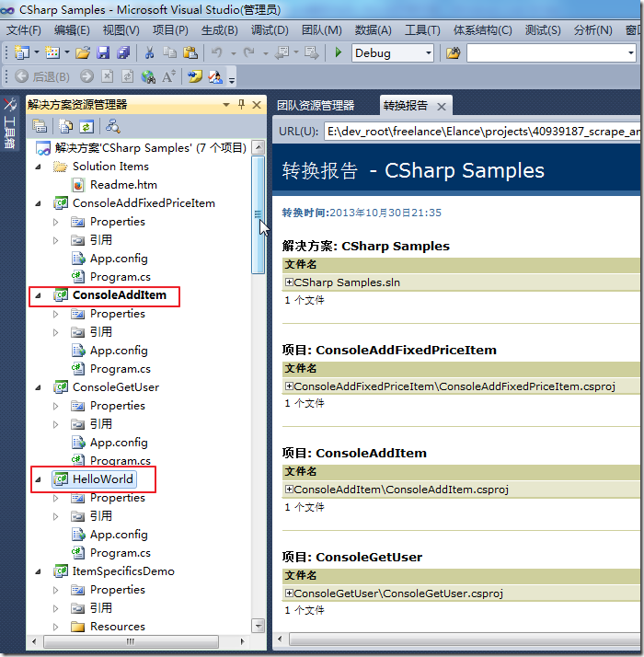Open the Debug configuration dropdown
644x657 pixels.
(x=428, y=53)
